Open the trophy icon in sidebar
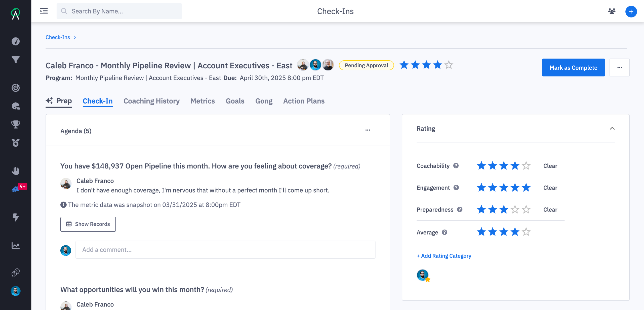Viewport: 644px width, 310px height. (16, 124)
